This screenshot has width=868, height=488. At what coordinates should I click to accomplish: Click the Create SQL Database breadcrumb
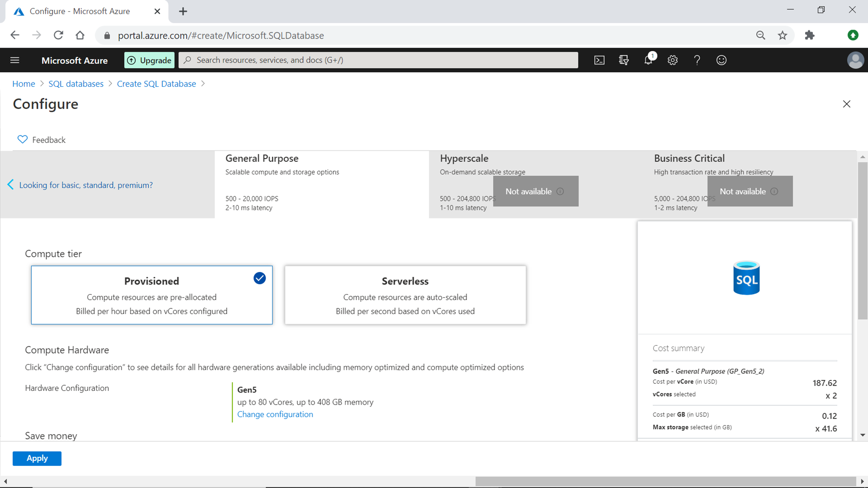pyautogui.click(x=156, y=84)
